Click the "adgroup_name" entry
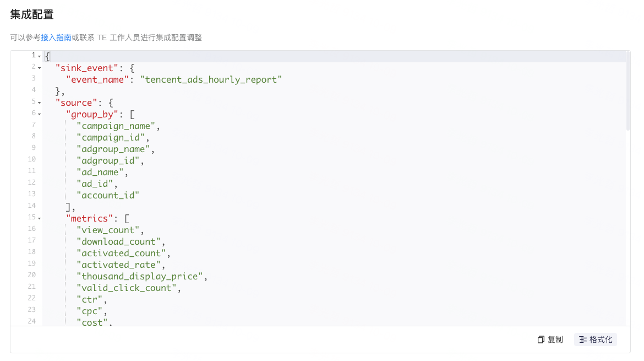This screenshot has height=361, width=644. tap(113, 149)
